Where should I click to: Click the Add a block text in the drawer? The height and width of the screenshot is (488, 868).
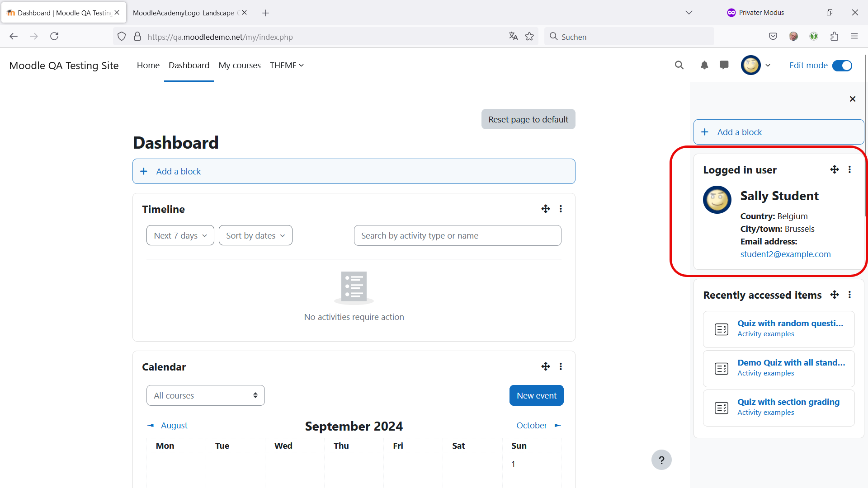(x=740, y=132)
